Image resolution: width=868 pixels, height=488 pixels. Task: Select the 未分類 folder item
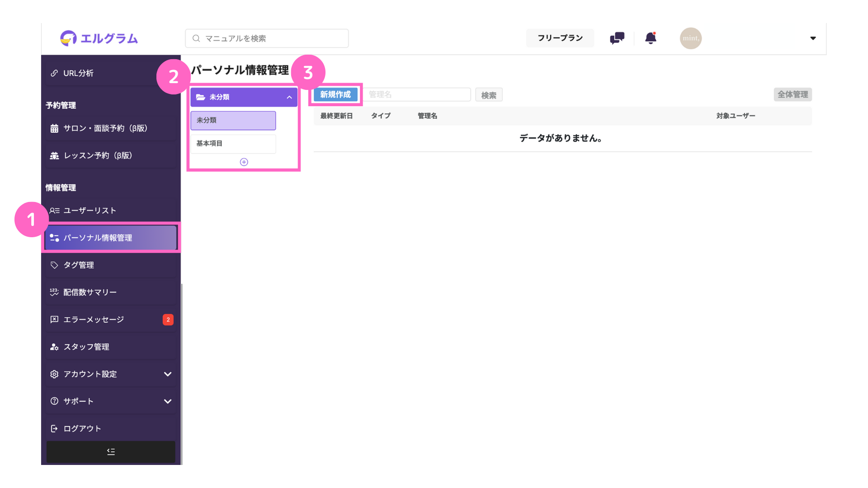233,120
